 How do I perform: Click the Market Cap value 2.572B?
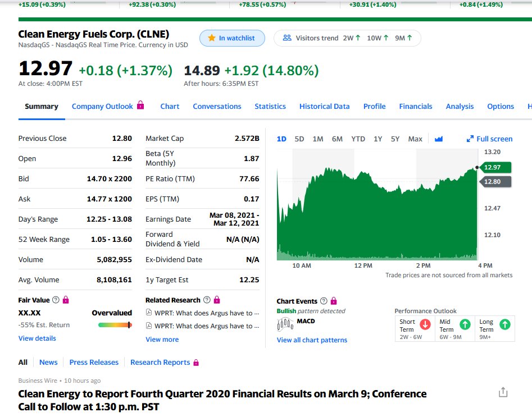click(x=247, y=138)
